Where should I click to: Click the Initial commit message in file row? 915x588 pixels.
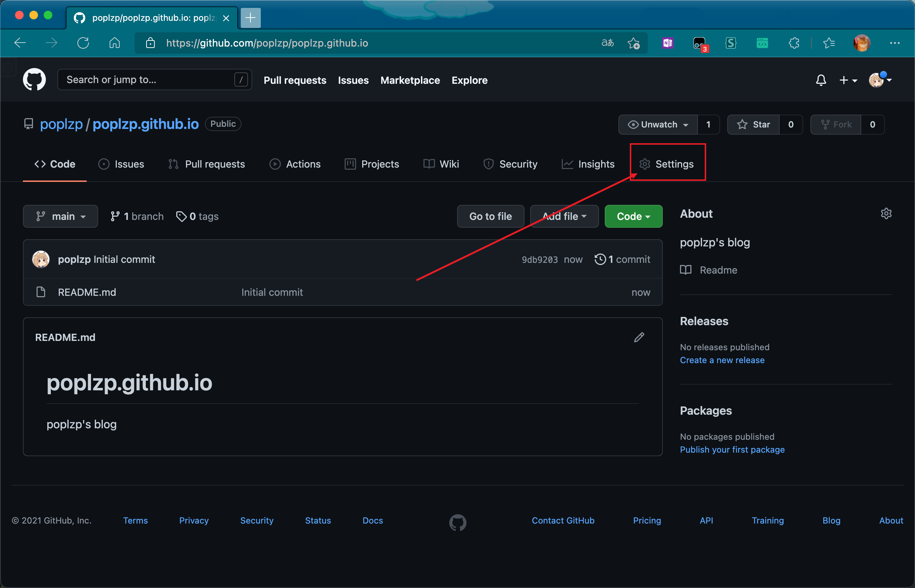(x=272, y=293)
